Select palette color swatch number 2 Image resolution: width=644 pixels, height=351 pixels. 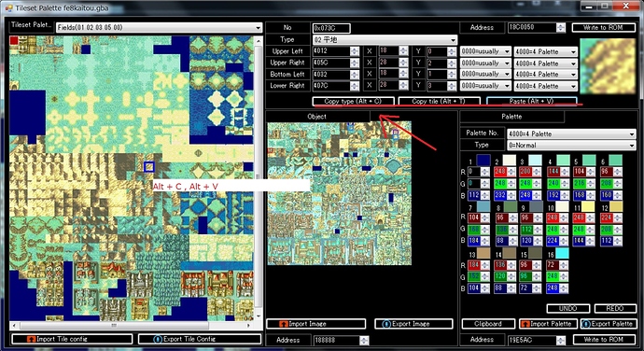pos(510,161)
